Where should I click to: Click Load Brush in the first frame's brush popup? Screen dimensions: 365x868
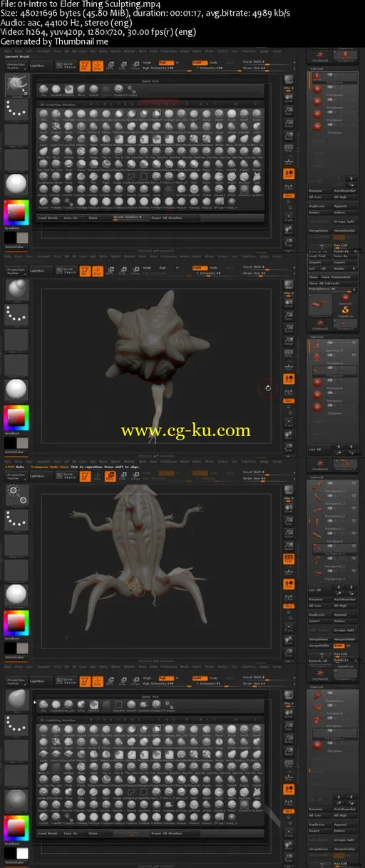(48, 218)
